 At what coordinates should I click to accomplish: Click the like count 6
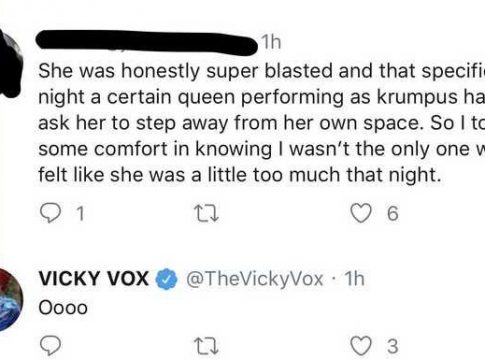click(392, 214)
